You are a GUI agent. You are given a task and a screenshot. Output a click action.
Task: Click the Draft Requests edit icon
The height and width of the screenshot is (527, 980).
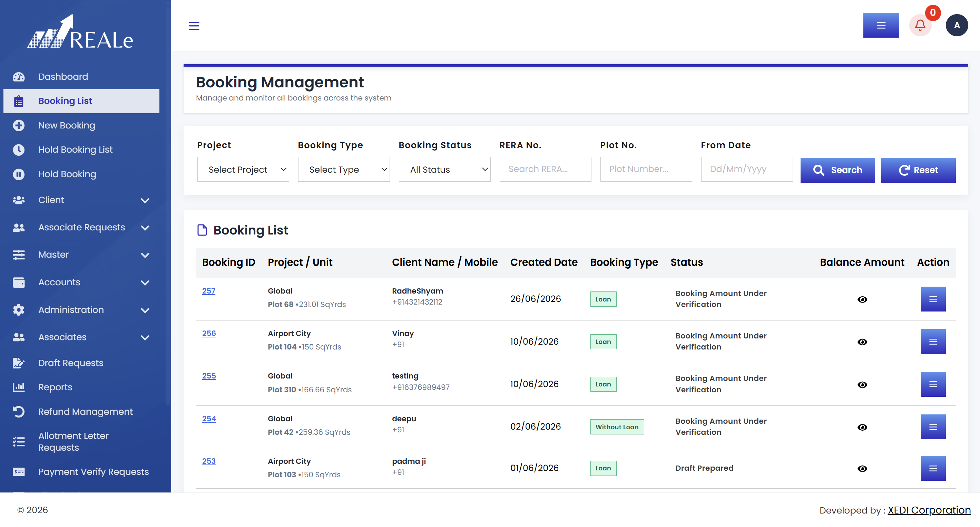tap(19, 363)
